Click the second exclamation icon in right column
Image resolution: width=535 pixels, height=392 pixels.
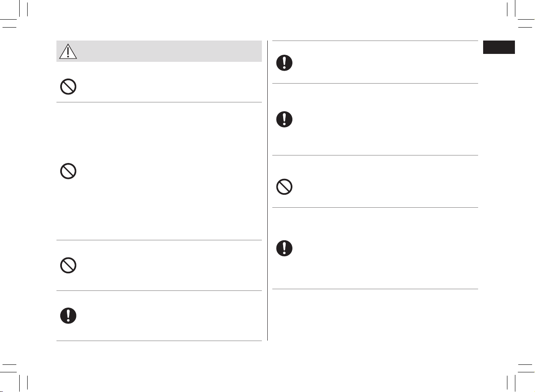click(284, 119)
